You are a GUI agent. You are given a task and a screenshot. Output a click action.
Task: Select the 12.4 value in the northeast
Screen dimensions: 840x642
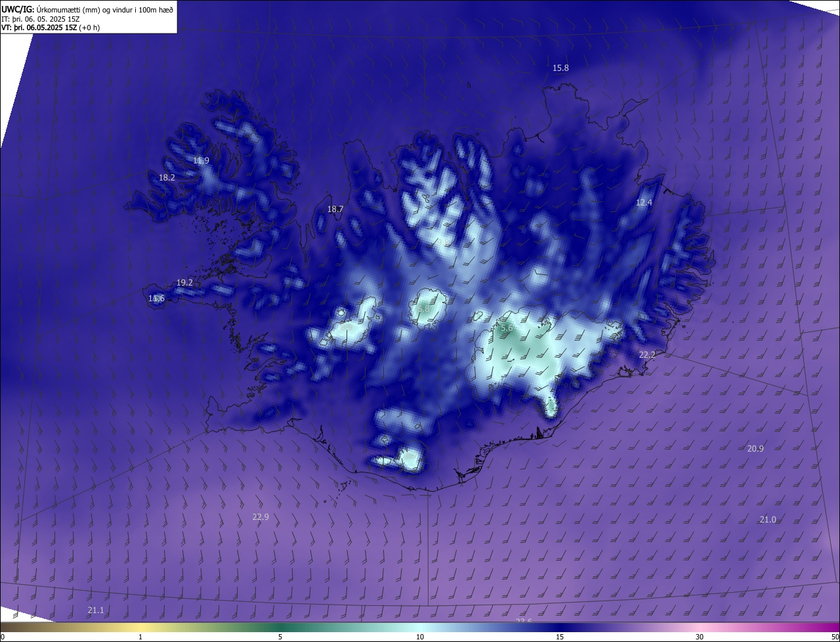[x=644, y=202]
